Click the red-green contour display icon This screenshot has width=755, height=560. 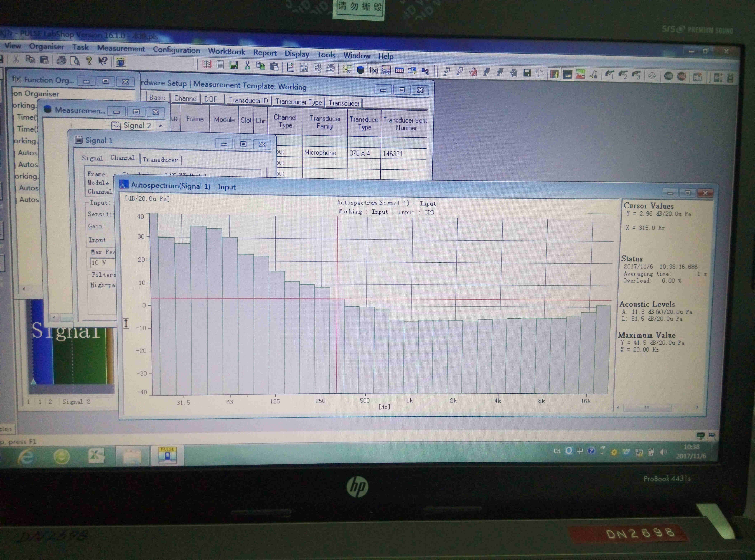[580, 74]
